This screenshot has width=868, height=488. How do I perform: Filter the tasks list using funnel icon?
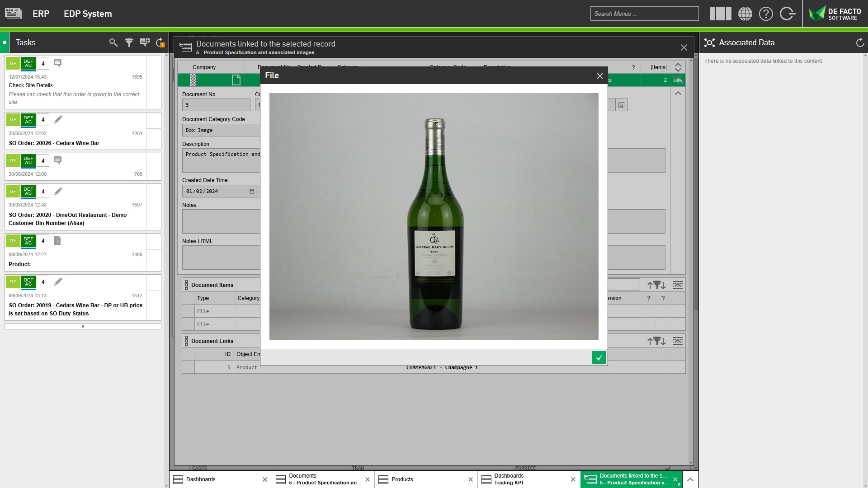point(129,42)
